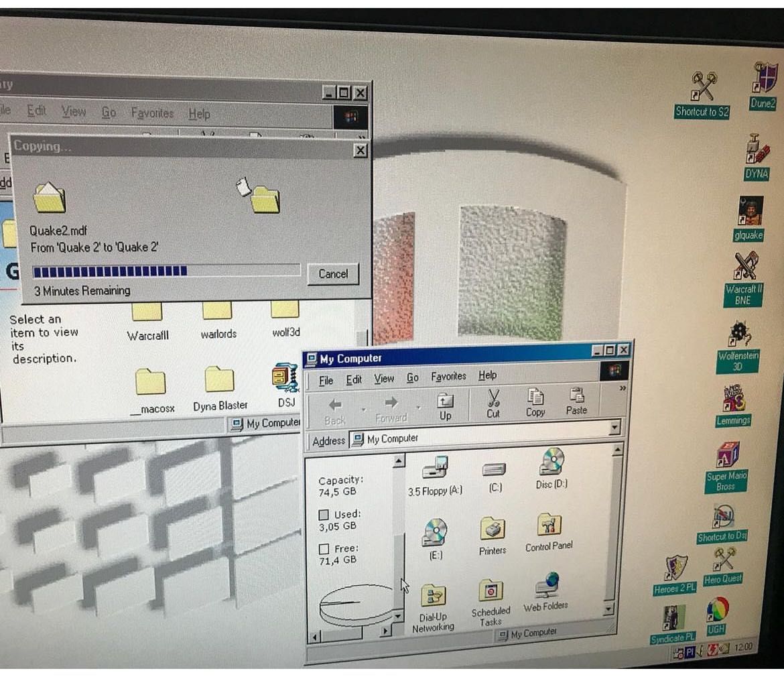
Task: Open Shortcut to Dsj desktop icon
Action: pos(722,524)
